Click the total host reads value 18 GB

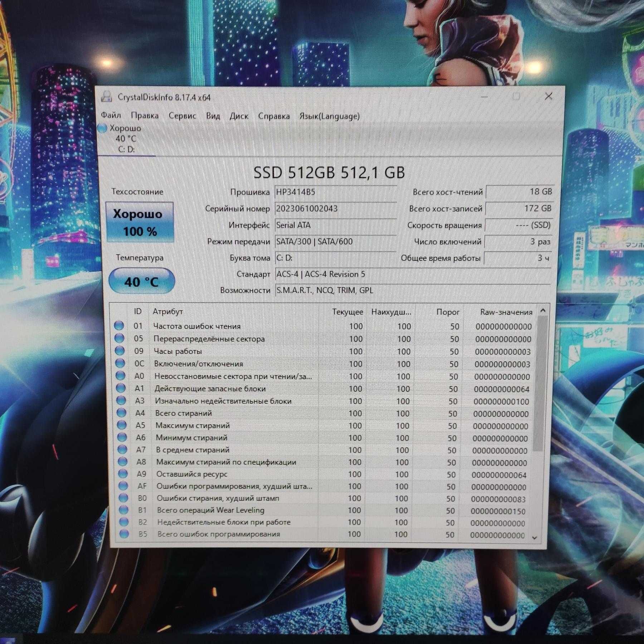click(x=519, y=192)
